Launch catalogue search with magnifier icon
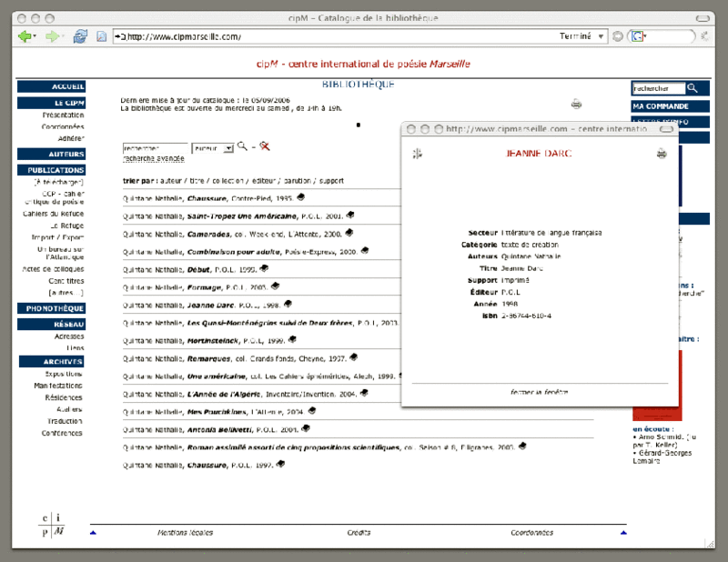This screenshot has width=728, height=562. 242,146
